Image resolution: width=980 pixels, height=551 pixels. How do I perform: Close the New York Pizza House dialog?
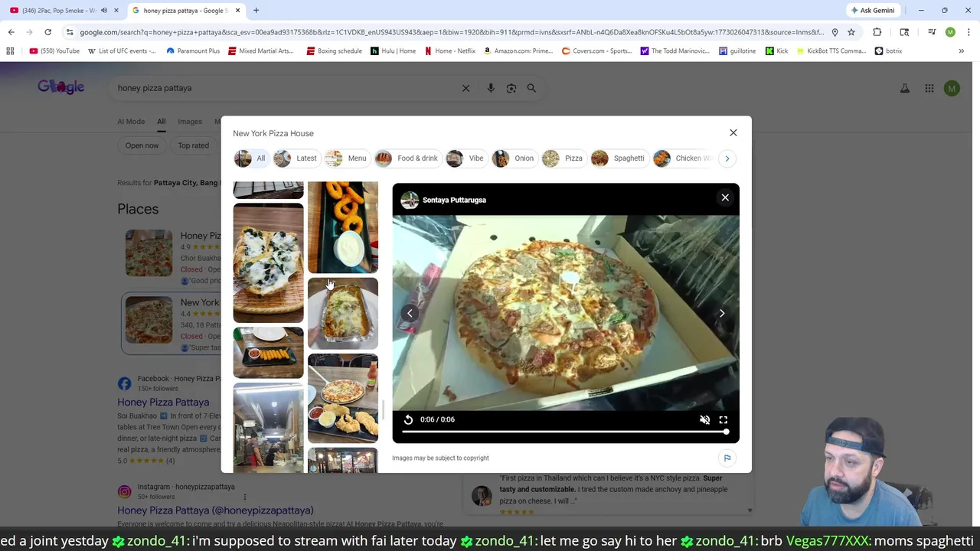[733, 133]
